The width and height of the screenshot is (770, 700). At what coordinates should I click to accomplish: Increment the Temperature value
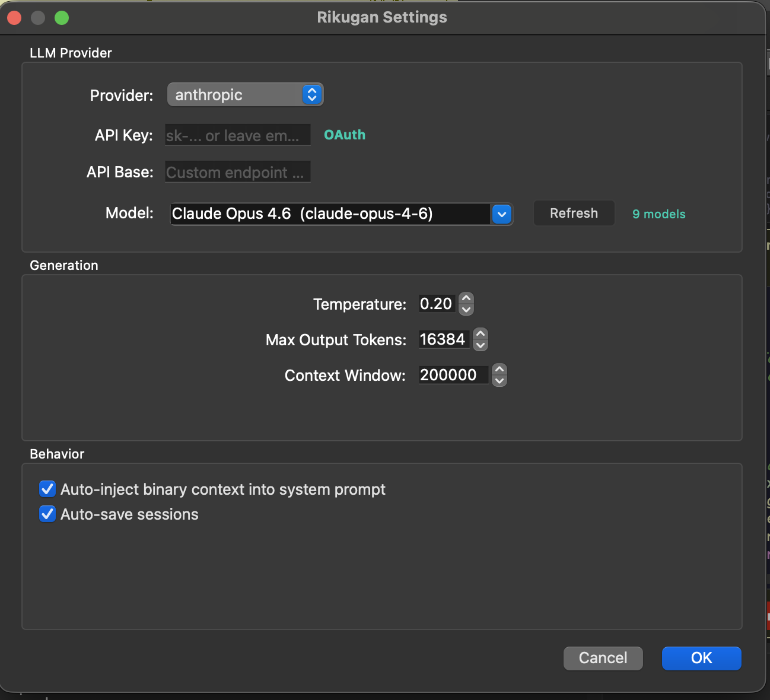466,298
